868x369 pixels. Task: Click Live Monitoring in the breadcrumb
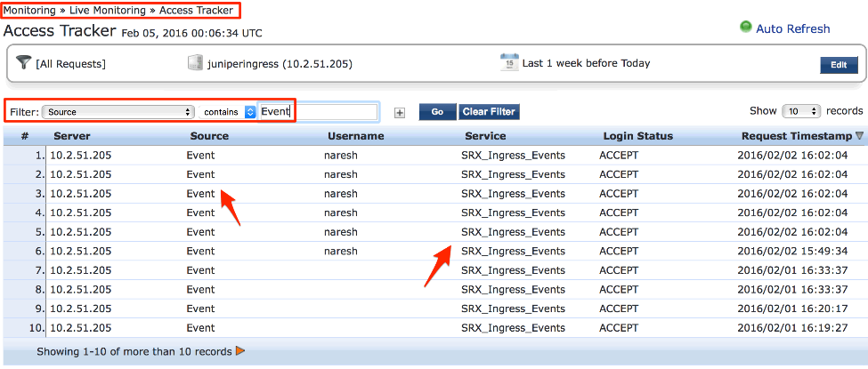pos(108,10)
